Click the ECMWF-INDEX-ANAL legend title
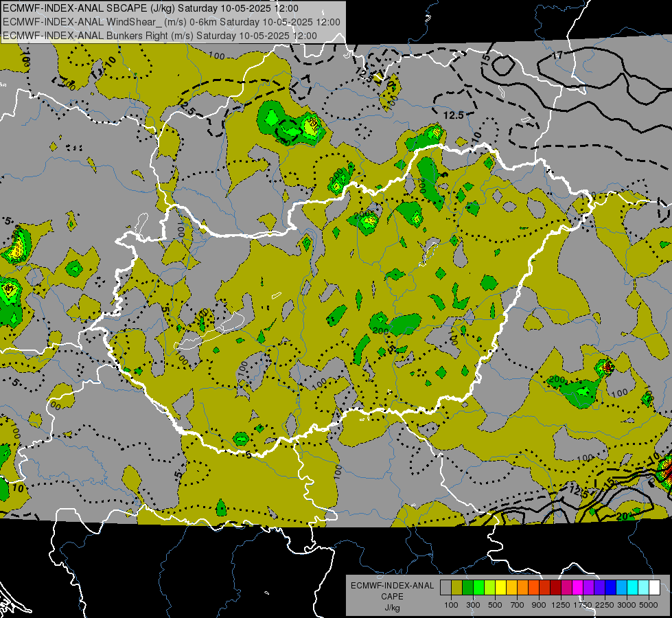 tap(393, 586)
